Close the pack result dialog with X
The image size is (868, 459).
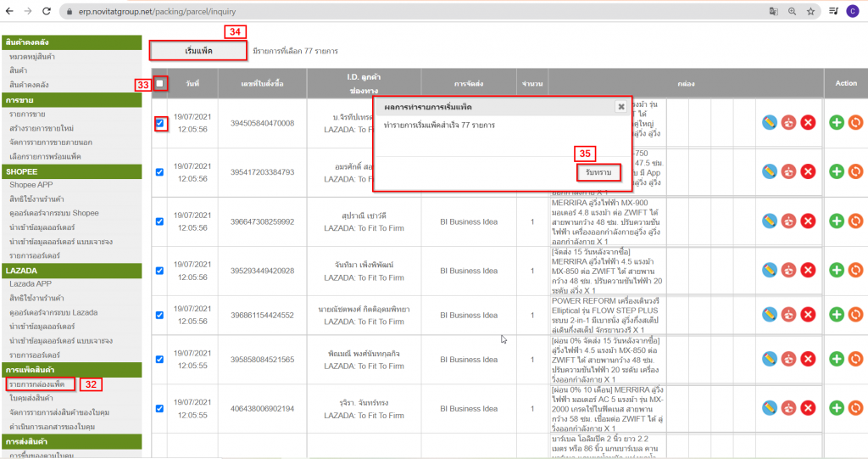coord(620,107)
